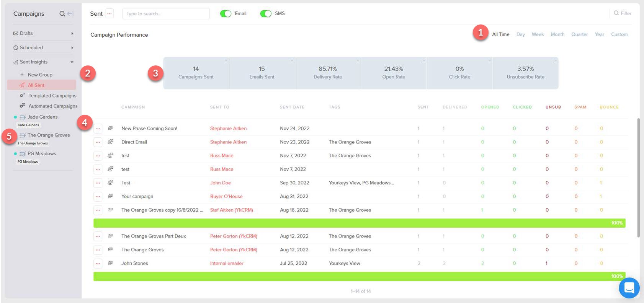The width and height of the screenshot is (644, 303).
Task: Open Stef Aitken (YkCRM) recipient link
Action: 231,210
